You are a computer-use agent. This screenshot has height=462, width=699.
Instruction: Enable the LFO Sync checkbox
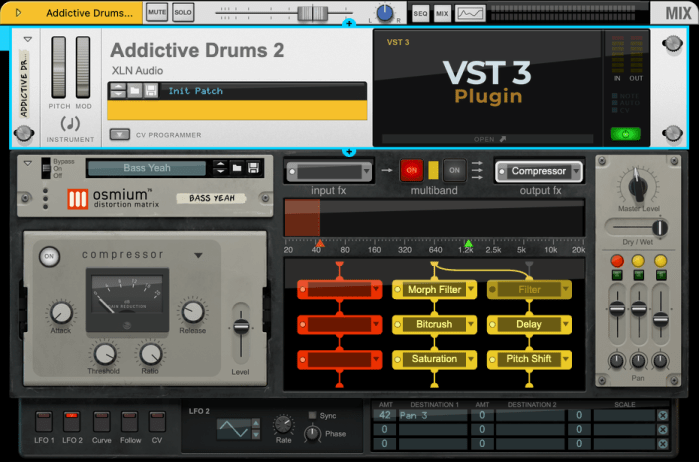tap(312, 414)
